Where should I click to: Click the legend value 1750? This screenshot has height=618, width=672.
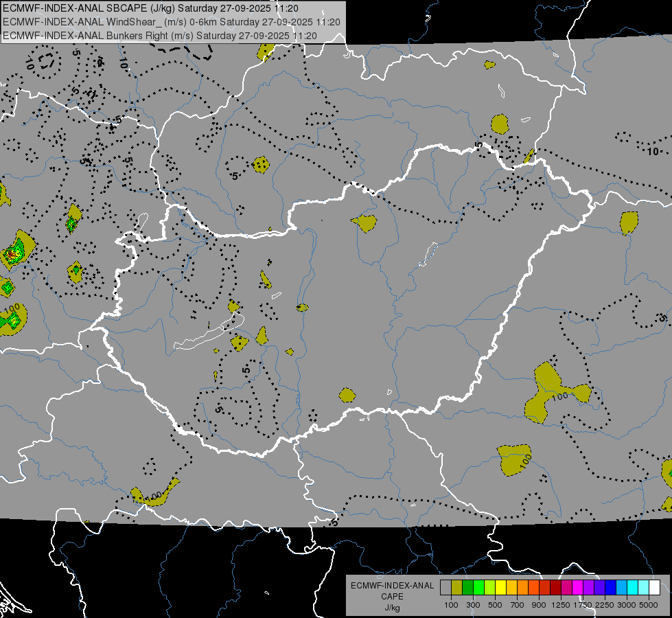583,605
